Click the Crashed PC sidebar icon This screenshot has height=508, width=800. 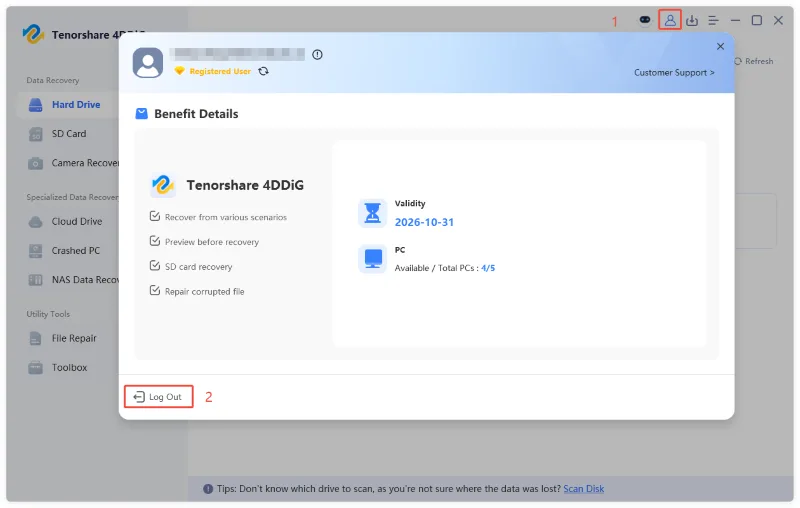coord(35,251)
